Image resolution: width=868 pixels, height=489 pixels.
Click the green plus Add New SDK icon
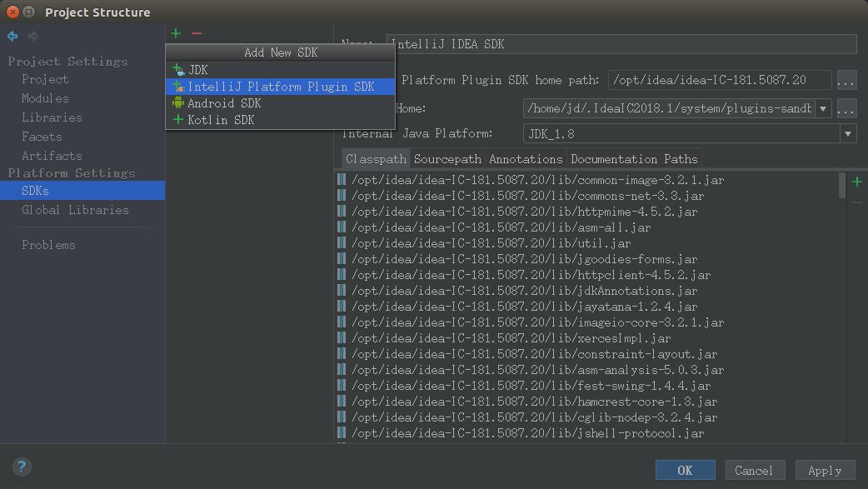pyautogui.click(x=176, y=34)
